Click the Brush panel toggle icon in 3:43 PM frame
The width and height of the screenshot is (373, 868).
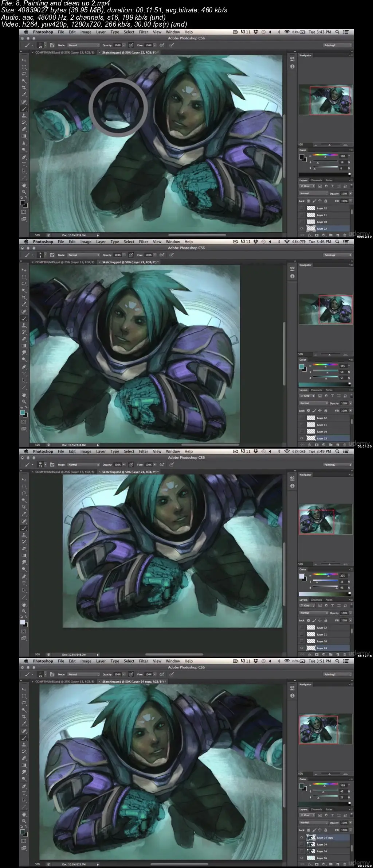point(52,46)
